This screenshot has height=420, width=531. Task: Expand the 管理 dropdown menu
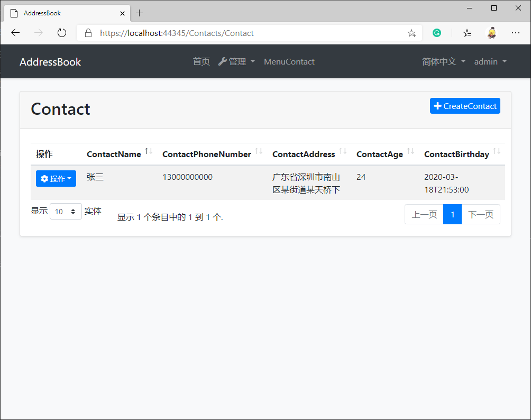click(x=237, y=62)
